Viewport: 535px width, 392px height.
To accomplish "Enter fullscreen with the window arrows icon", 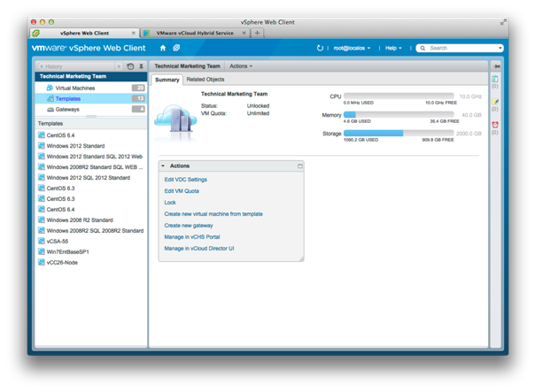I will [x=503, y=22].
